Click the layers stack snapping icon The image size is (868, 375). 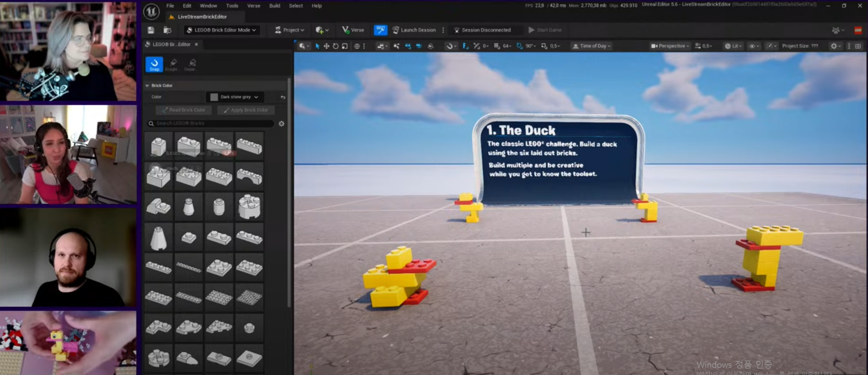pyautogui.click(x=431, y=46)
